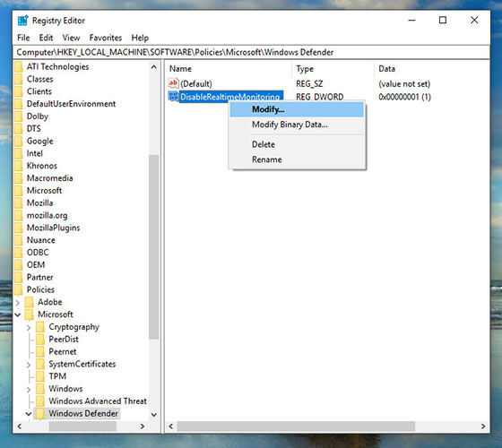Open the View menu
The width and height of the screenshot is (502, 448).
[x=71, y=38]
